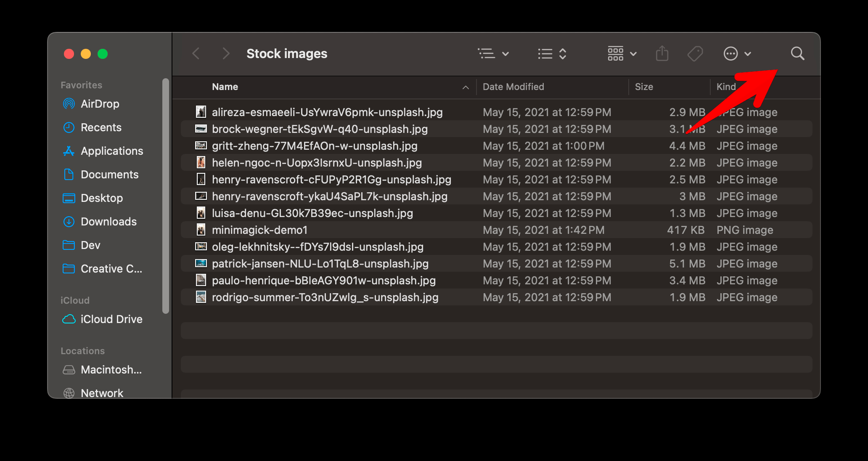This screenshot has height=461, width=868.
Task: Open the Group By grid dropdown
Action: pos(622,54)
